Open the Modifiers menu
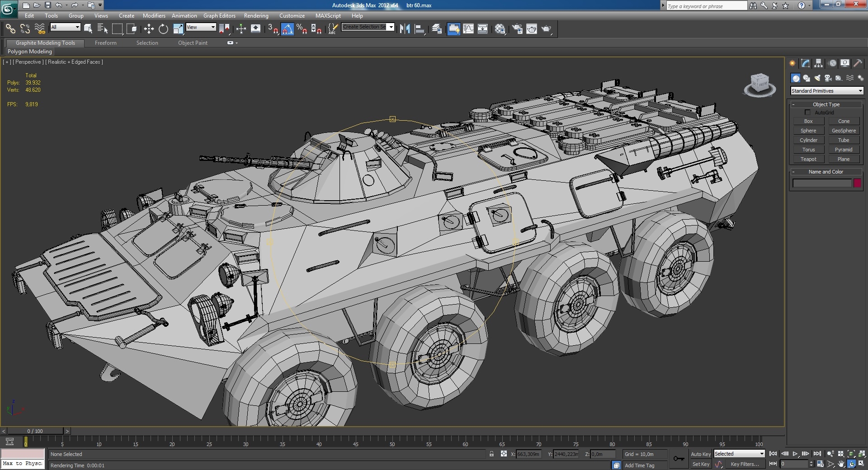Viewport: 868px width, 470px height. pos(154,15)
